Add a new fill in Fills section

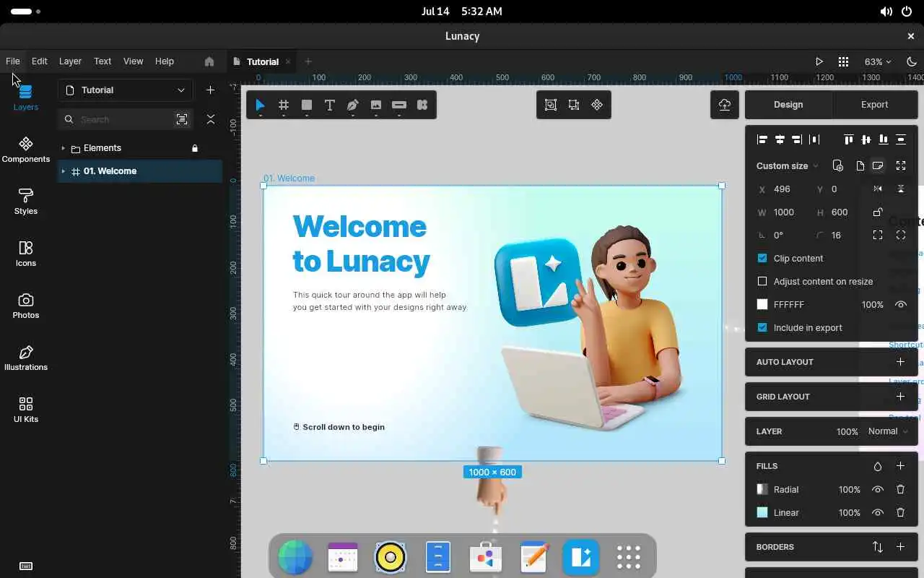pos(900,466)
